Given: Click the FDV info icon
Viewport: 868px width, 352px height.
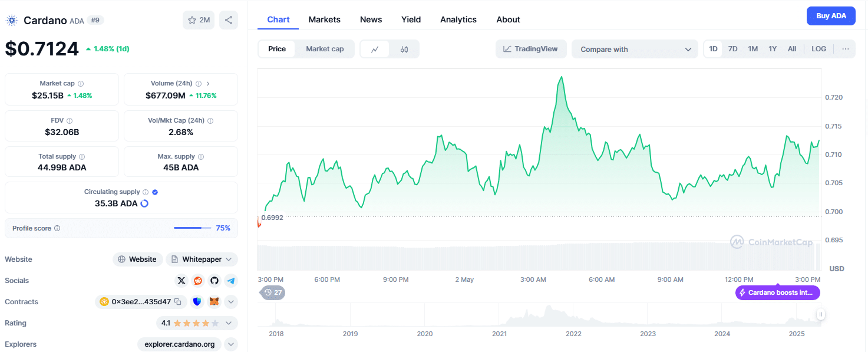Looking at the screenshot, I should point(70,120).
